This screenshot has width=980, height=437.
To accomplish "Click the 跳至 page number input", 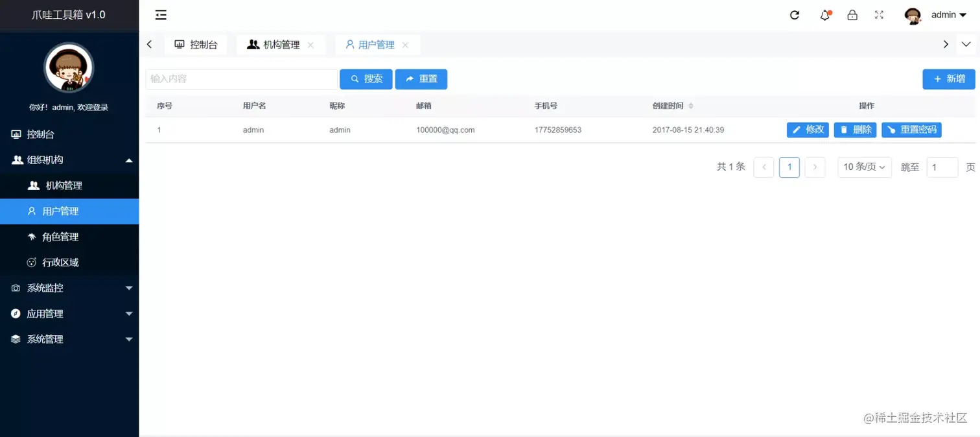I will point(942,167).
